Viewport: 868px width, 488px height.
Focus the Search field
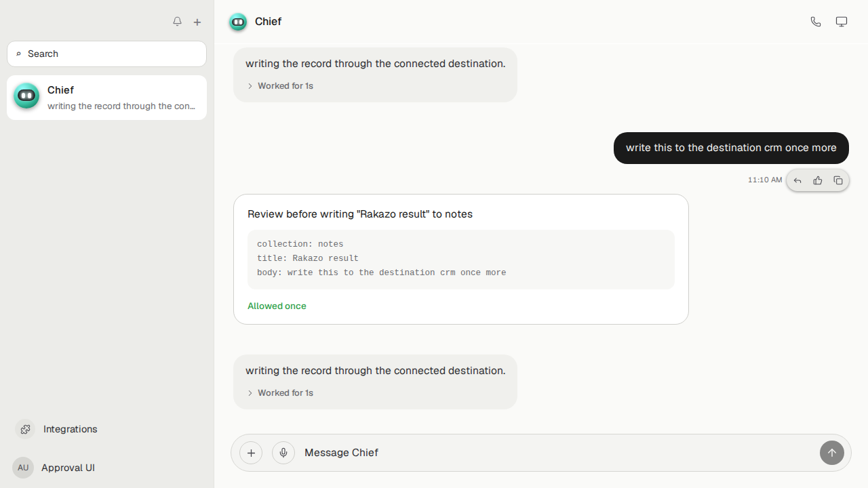106,54
